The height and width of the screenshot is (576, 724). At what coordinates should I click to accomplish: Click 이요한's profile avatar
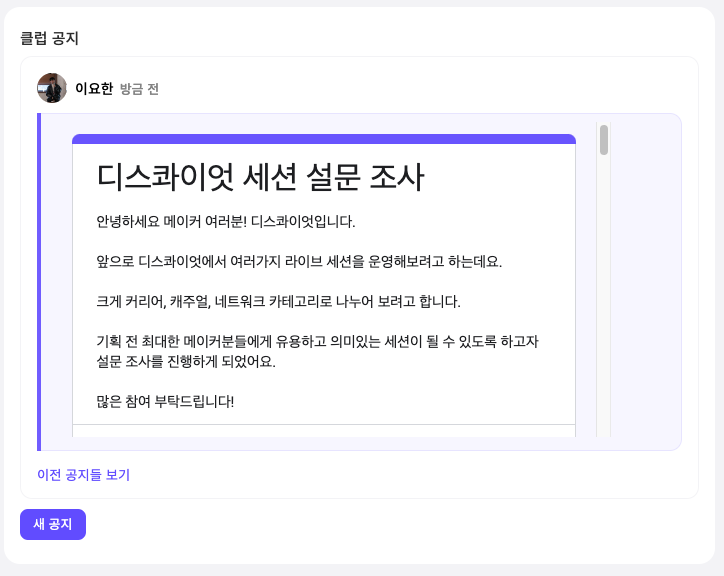(x=52, y=88)
